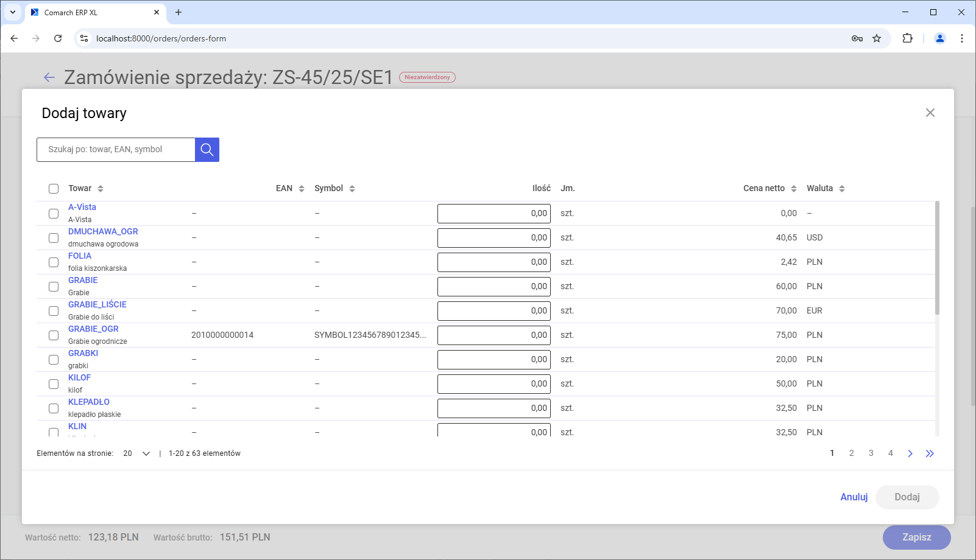
Task: Click the Anuluj button
Action: [x=854, y=497]
